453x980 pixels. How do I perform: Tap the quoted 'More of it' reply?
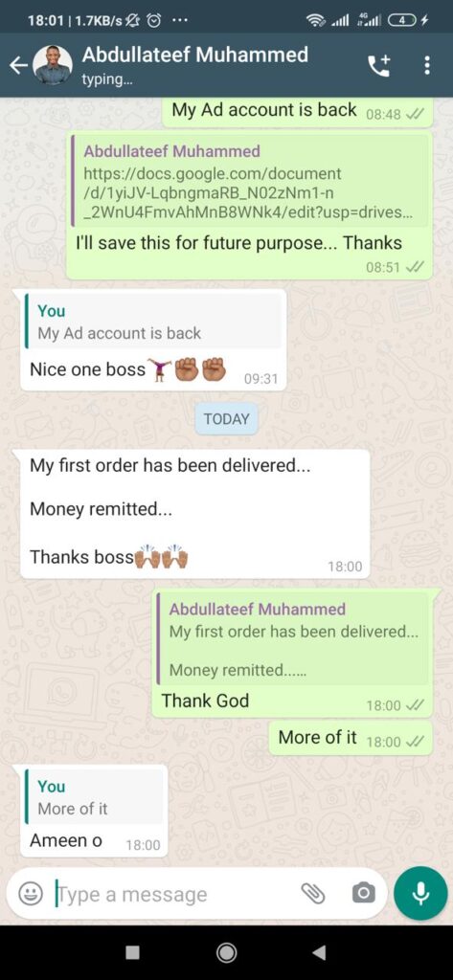pyautogui.click(x=94, y=797)
